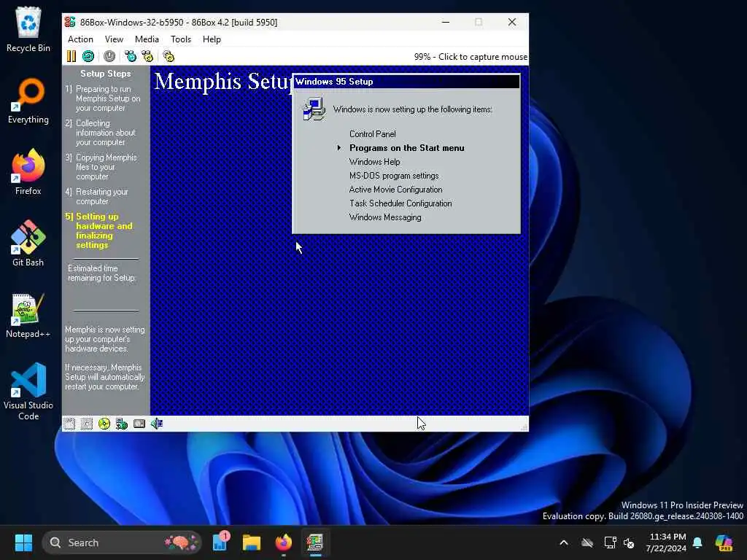Send Ctrl+Alt+Esc via the toolbar icon
The height and width of the screenshot is (560, 747).
point(147,56)
